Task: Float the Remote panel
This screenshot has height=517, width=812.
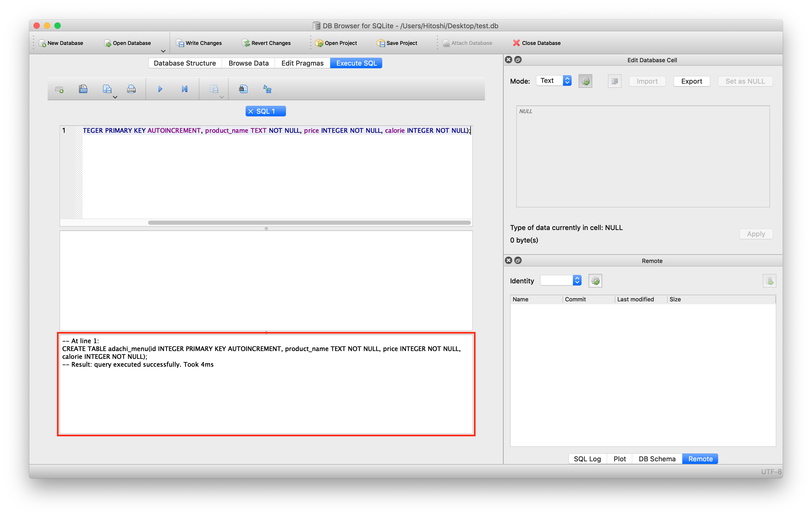Action: 518,260
